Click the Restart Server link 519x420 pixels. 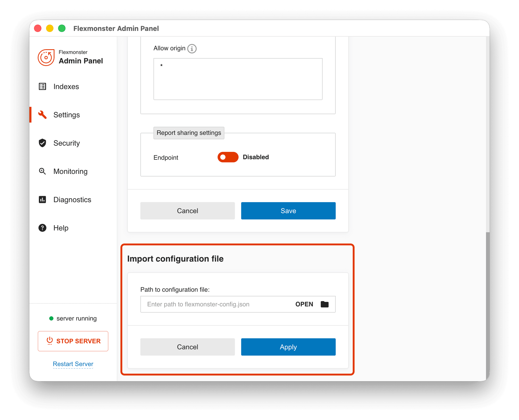pyautogui.click(x=73, y=364)
